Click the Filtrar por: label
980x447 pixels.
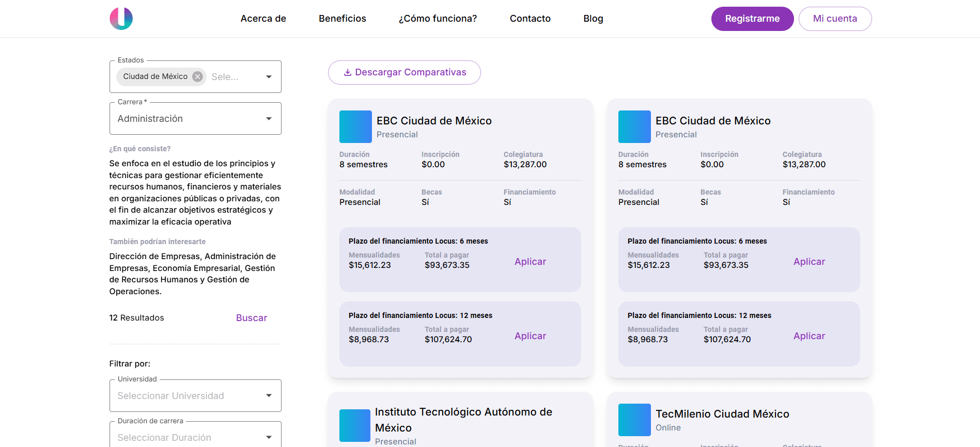(130, 364)
